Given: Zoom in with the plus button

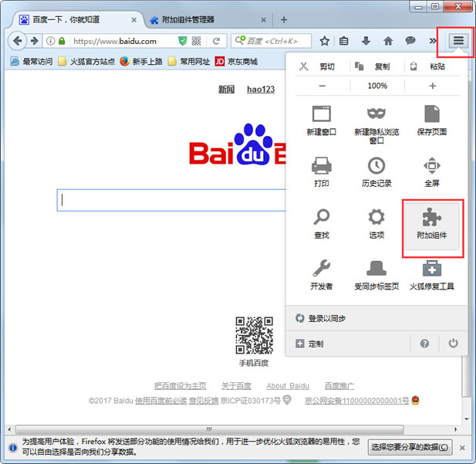Looking at the screenshot, I should click(432, 86).
